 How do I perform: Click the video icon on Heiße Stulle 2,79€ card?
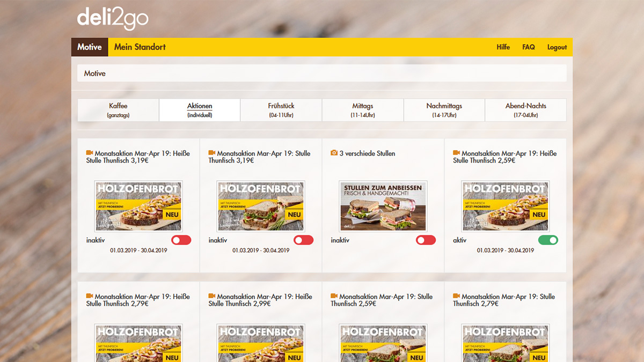click(89, 296)
